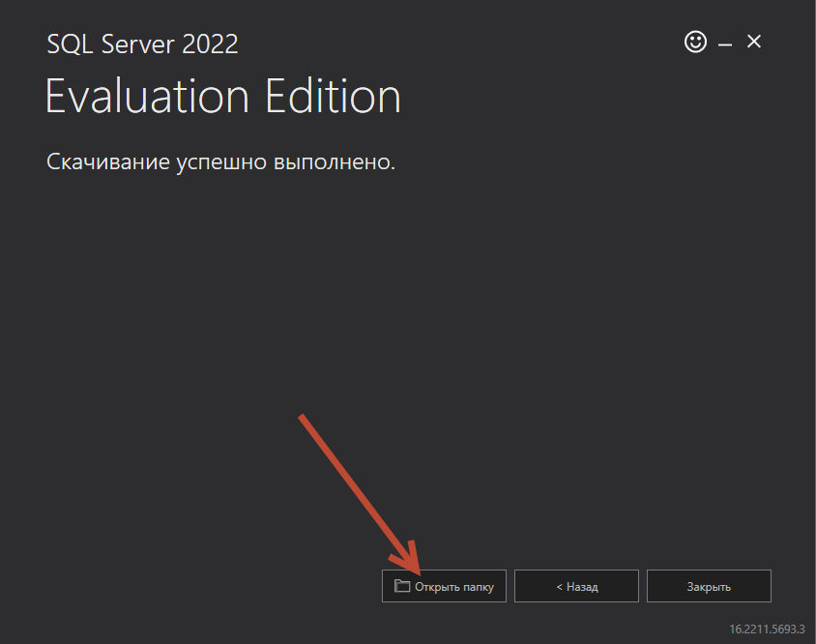This screenshot has width=816, height=644.
Task: Click the SQL Server 2022 header text
Action: (x=141, y=44)
